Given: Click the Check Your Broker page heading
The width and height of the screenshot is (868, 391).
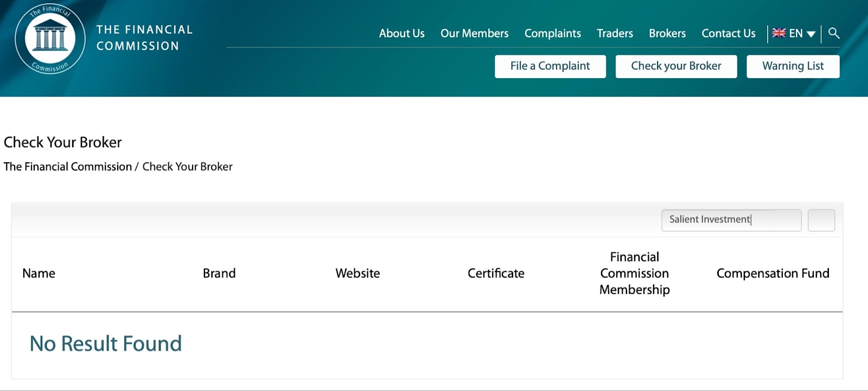Looking at the screenshot, I should pyautogui.click(x=63, y=142).
